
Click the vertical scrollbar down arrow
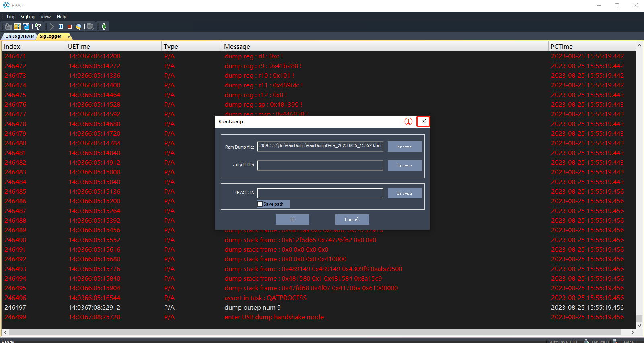(x=639, y=326)
